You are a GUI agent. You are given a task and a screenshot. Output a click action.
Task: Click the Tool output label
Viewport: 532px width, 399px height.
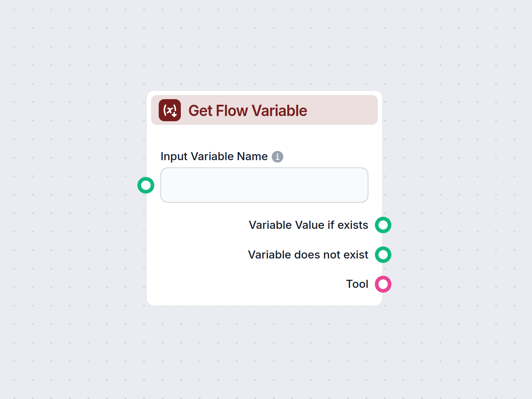point(357,284)
